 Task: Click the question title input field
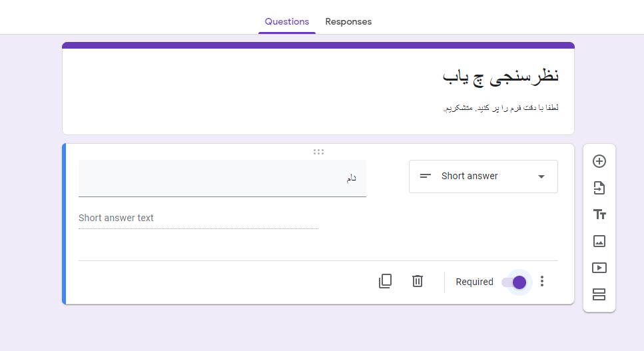[x=222, y=178]
